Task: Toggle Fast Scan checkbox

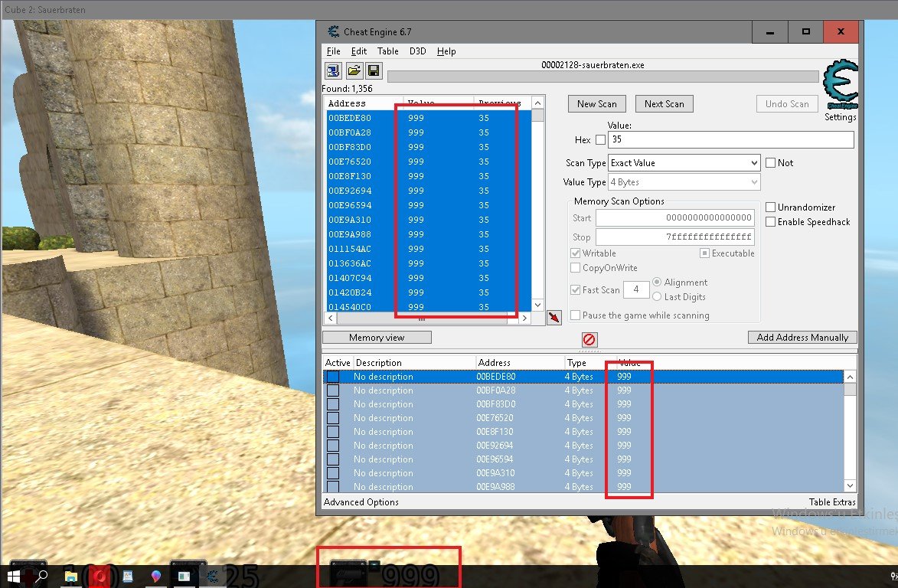Action: pyautogui.click(x=575, y=289)
